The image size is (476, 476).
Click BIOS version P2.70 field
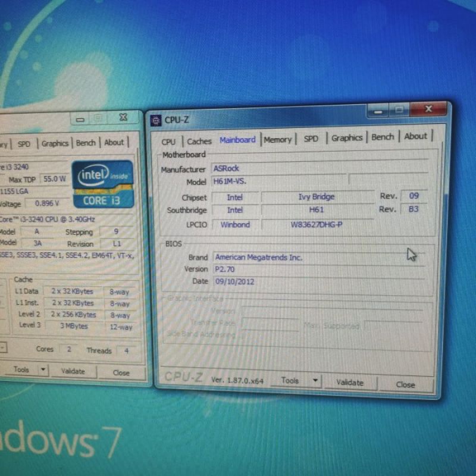(319, 270)
